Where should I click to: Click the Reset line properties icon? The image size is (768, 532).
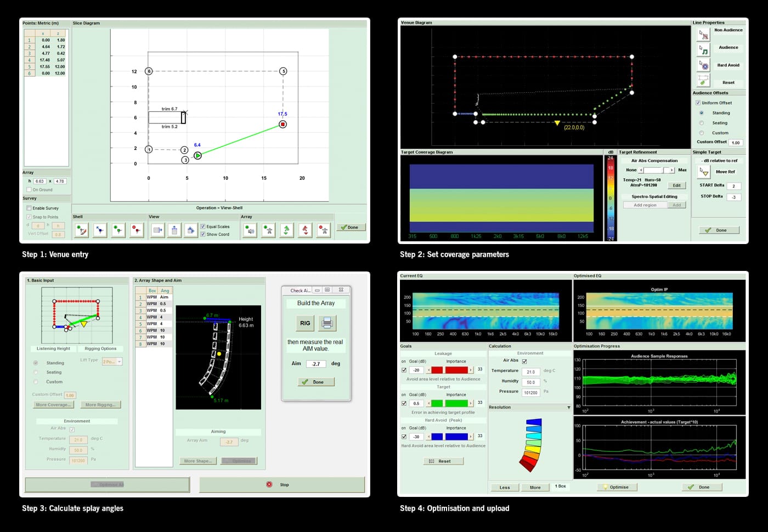click(703, 81)
